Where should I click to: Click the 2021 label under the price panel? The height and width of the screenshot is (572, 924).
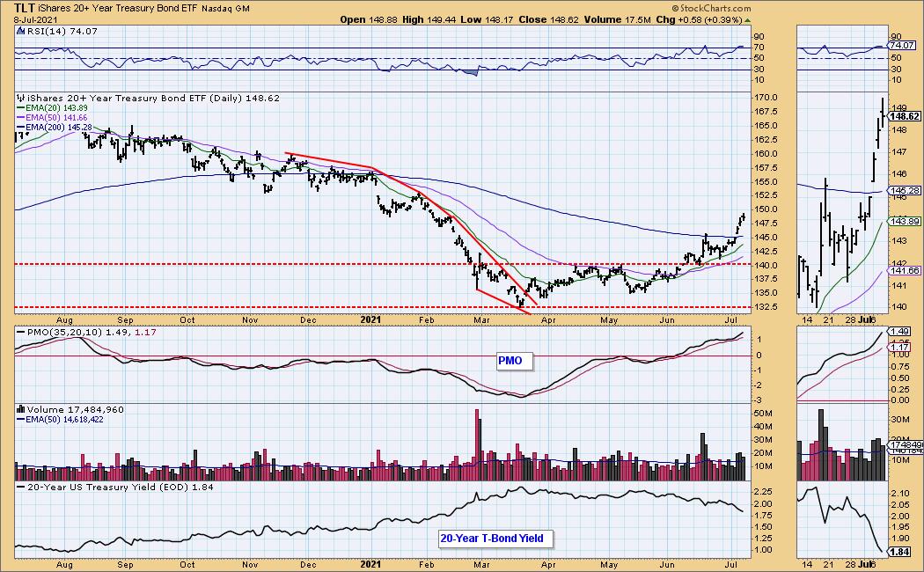coord(370,319)
